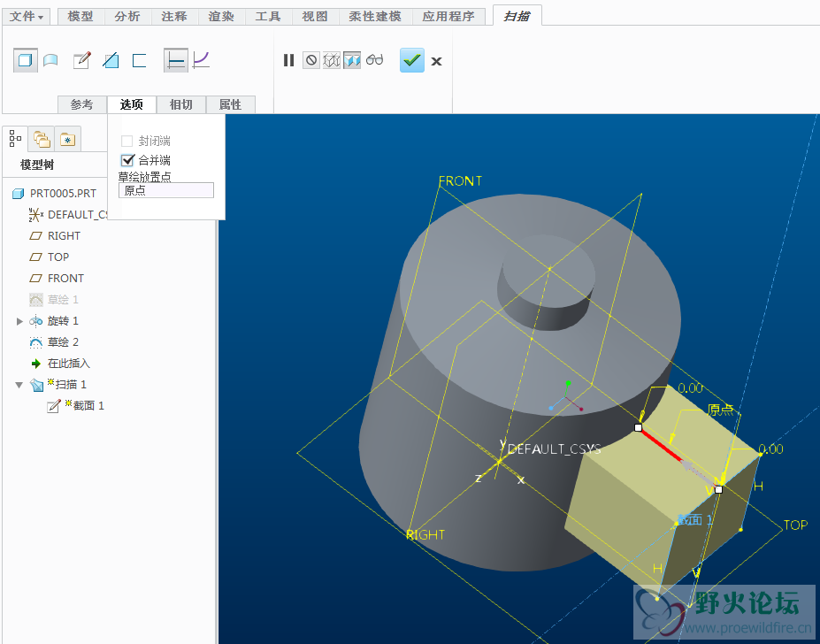
Task: Open the 属性 panel tab
Action: [231, 104]
